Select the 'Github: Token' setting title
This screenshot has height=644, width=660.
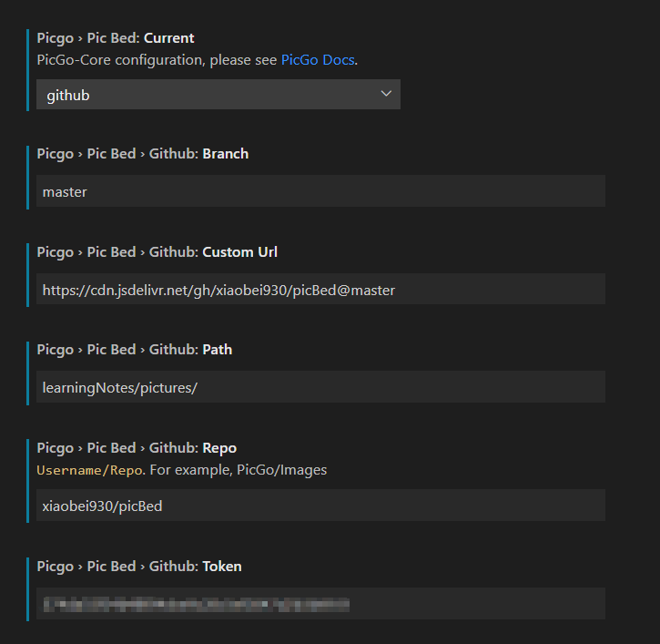coord(139,567)
